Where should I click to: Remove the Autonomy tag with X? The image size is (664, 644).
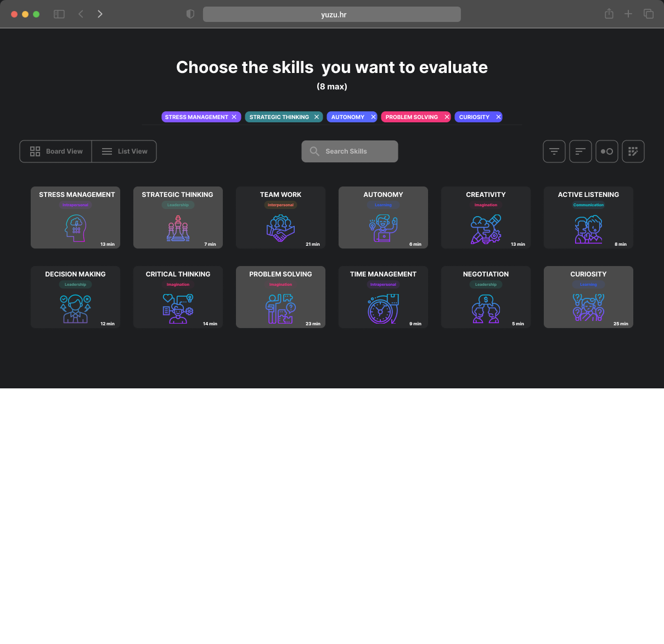(x=373, y=117)
